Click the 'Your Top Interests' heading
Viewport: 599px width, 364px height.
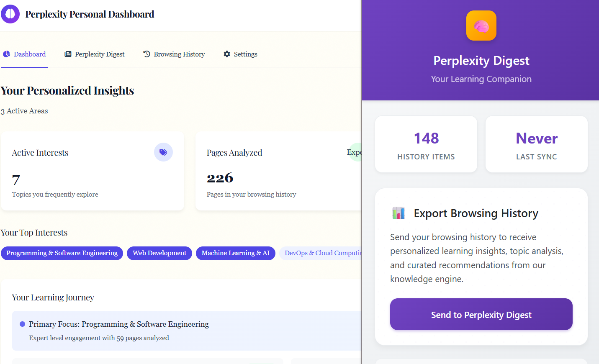coord(34,233)
